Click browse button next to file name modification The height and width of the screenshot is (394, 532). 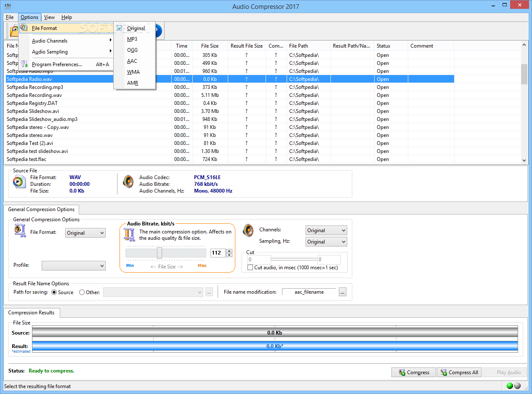(343, 292)
